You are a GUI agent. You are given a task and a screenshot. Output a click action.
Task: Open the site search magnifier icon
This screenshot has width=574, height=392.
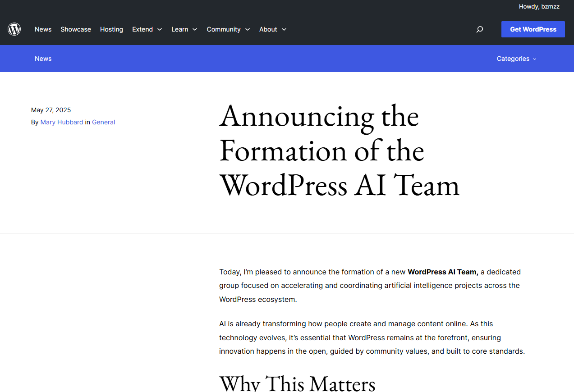[x=480, y=29]
